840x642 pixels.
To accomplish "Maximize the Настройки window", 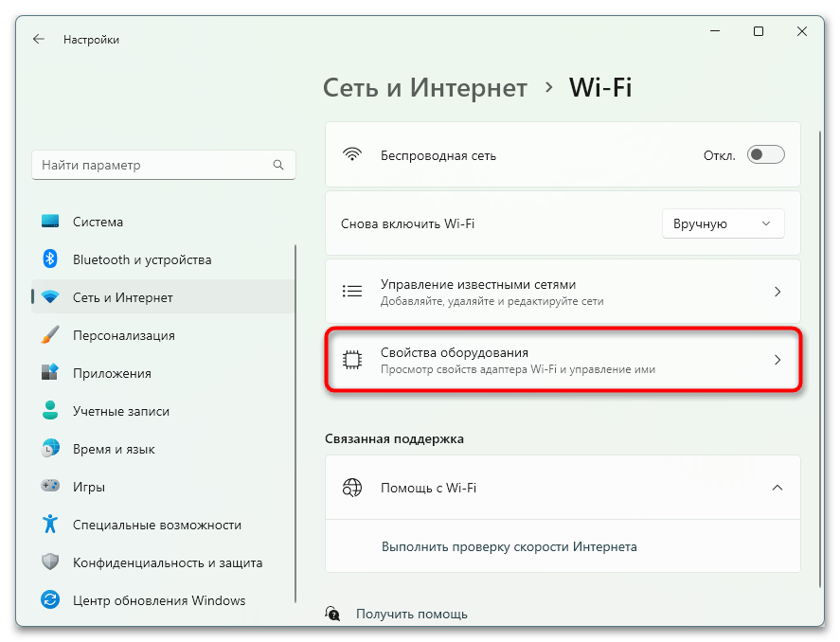I will [758, 31].
